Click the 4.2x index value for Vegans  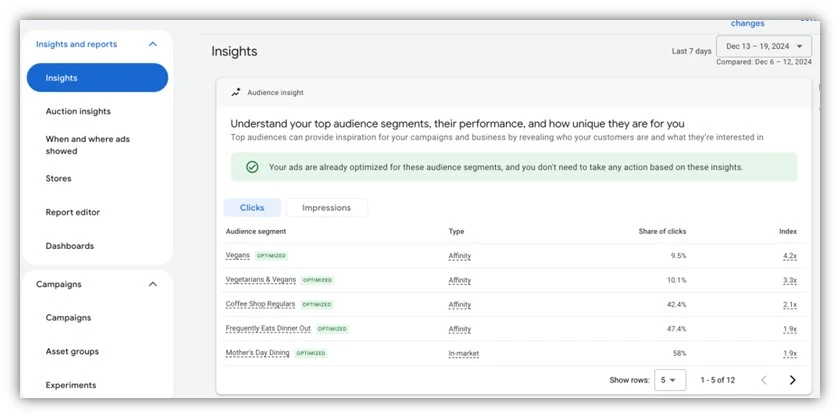789,256
